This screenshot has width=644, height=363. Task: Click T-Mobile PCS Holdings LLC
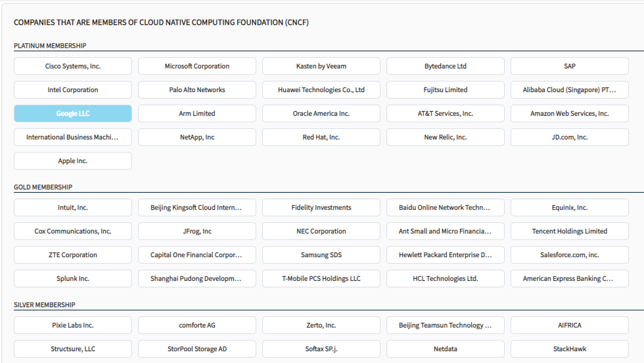point(321,278)
